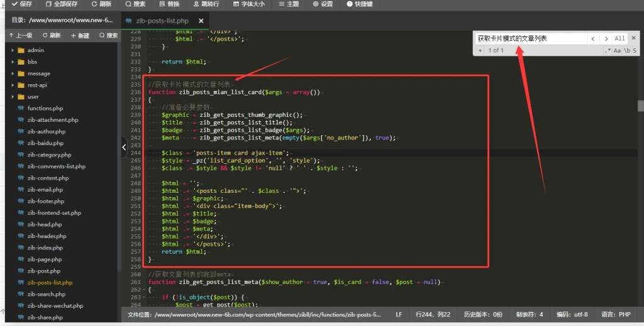Switch to the zib-posts-list.php tab
The image size is (644, 326).
pyautogui.click(x=162, y=21)
